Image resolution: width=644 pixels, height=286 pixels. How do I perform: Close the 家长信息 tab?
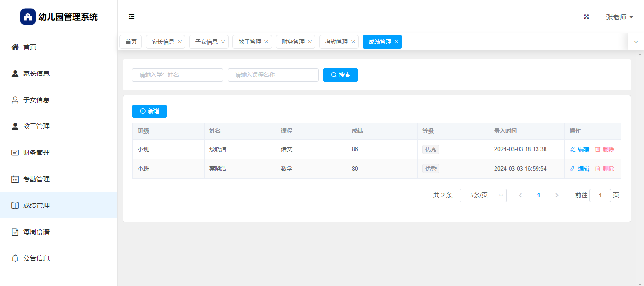(x=180, y=42)
